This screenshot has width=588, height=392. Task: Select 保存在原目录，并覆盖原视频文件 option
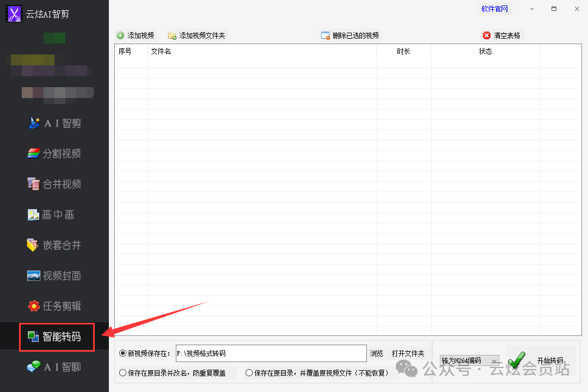point(249,373)
